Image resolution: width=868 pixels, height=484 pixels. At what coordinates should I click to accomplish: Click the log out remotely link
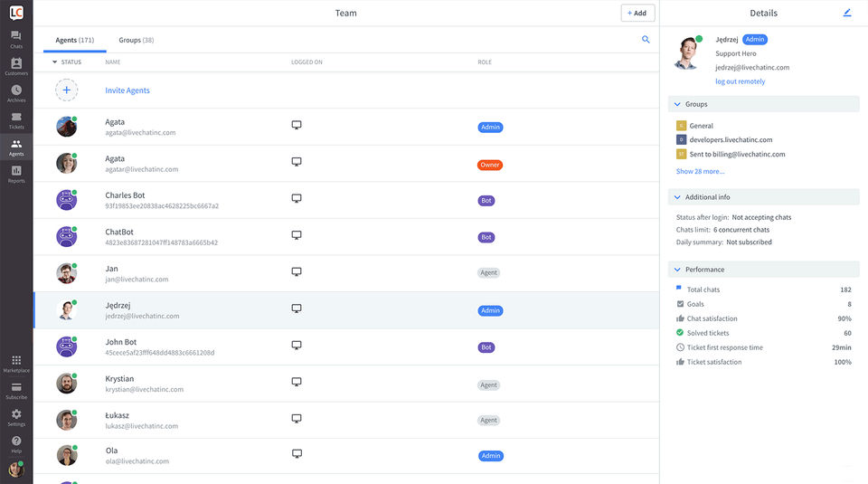pos(740,81)
